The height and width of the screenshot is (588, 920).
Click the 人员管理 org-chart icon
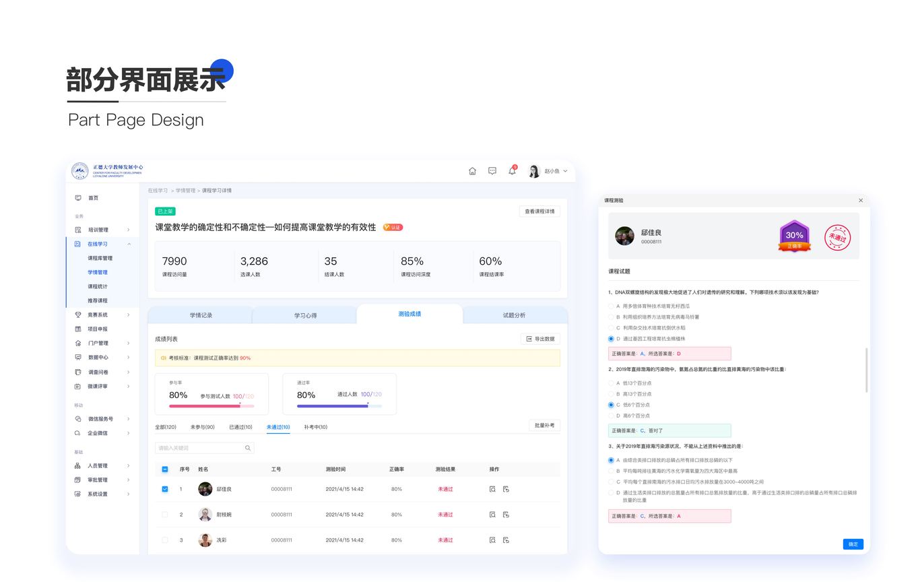click(78, 465)
